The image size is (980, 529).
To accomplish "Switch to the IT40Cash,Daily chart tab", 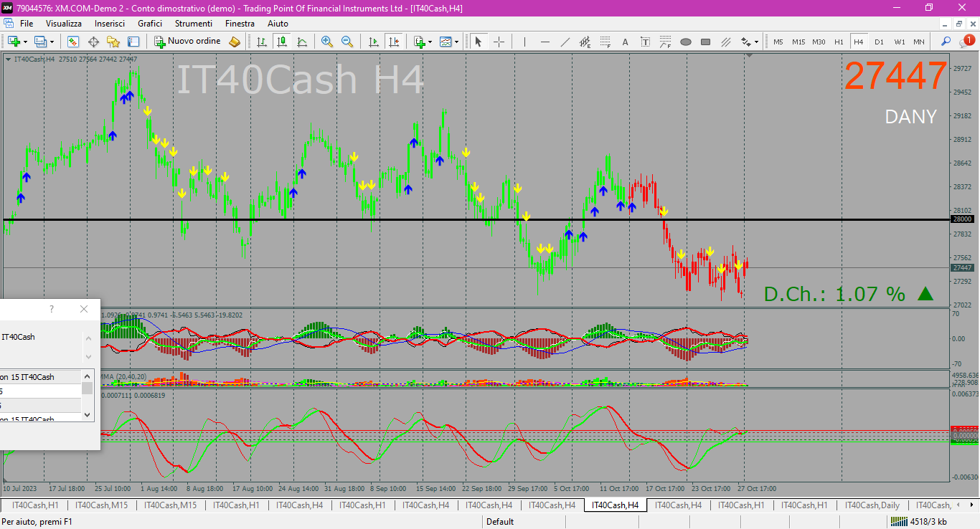I will click(x=871, y=505).
